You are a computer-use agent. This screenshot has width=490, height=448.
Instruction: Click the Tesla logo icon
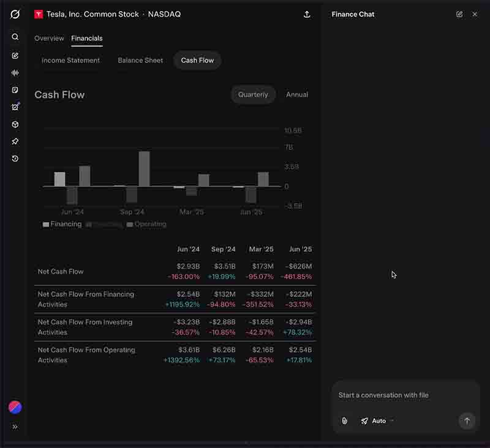click(x=39, y=14)
